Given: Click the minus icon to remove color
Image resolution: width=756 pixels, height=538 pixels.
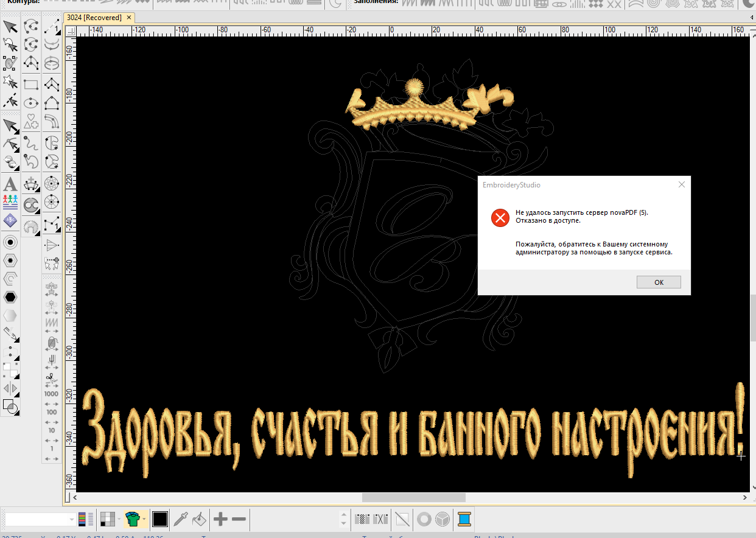Looking at the screenshot, I should coord(239,519).
